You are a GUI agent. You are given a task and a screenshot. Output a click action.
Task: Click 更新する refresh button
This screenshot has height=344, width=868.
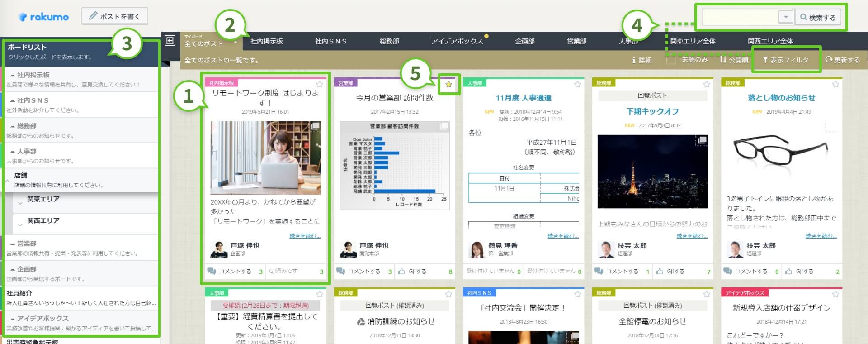[x=842, y=60]
